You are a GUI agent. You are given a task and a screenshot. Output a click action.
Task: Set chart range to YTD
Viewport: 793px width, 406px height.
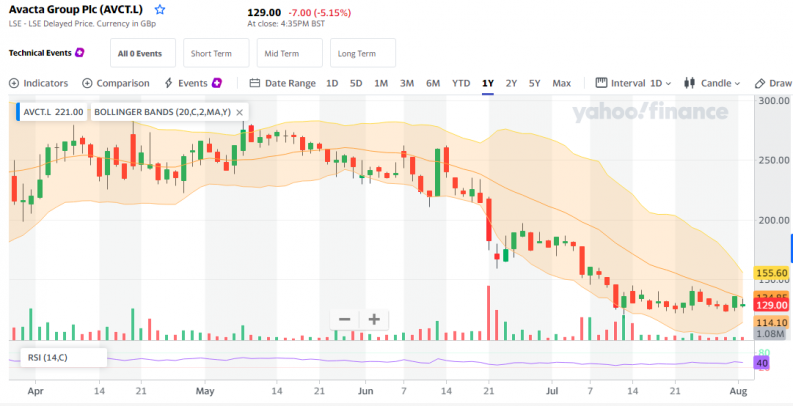click(461, 83)
